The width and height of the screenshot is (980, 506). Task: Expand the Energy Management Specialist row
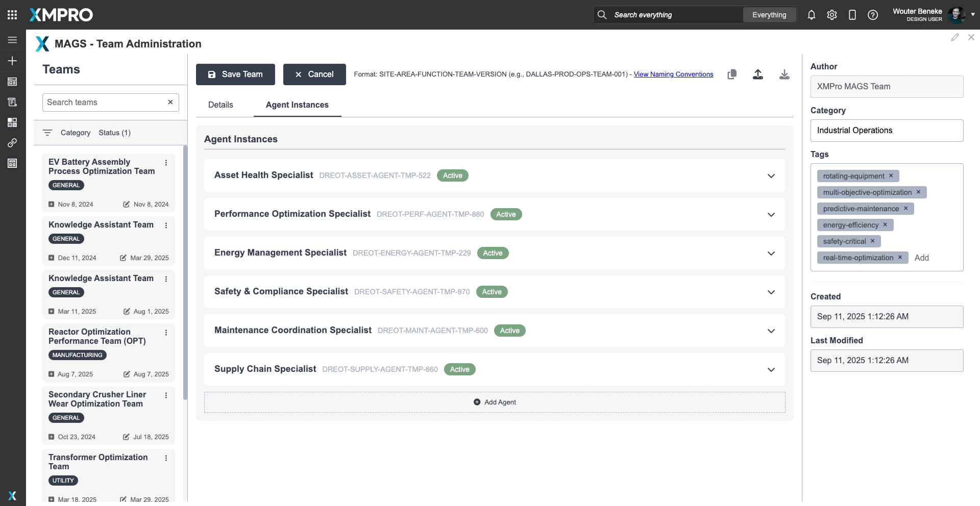pyautogui.click(x=771, y=254)
